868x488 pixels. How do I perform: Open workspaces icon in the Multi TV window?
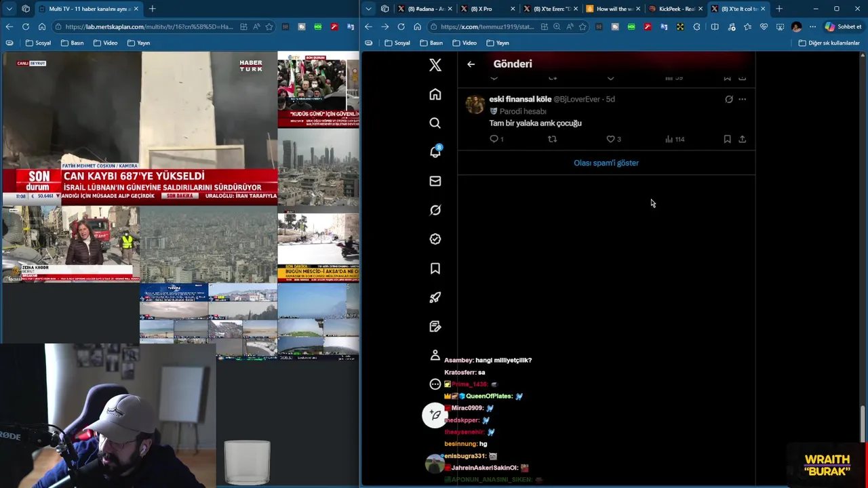pyautogui.click(x=26, y=9)
